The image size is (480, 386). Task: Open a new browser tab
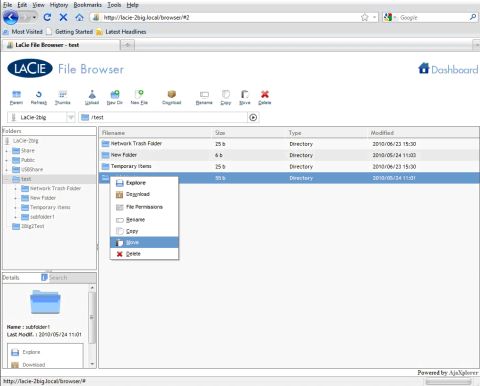128,45
